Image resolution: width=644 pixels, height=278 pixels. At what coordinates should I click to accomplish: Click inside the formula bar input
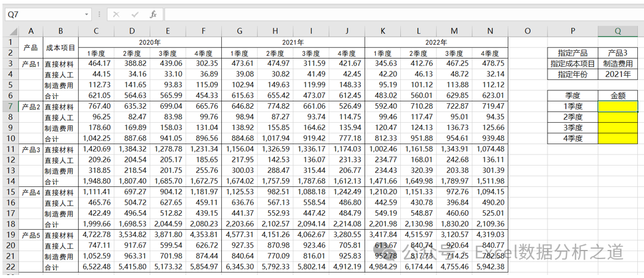[403, 15]
